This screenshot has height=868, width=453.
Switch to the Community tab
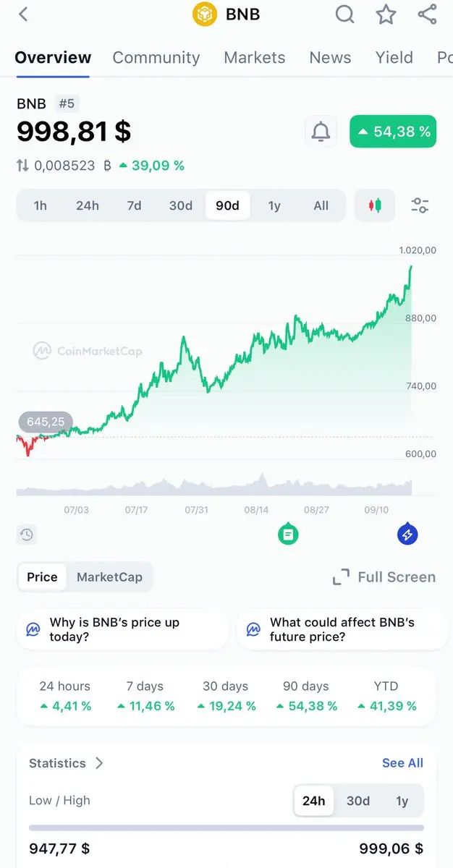tap(156, 57)
